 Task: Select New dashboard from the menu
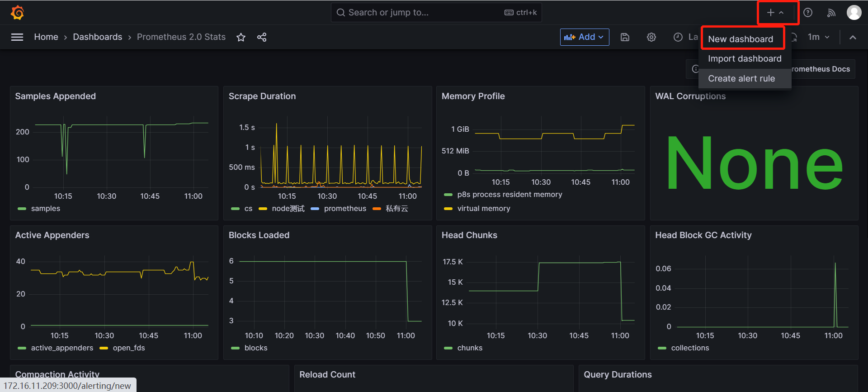740,39
